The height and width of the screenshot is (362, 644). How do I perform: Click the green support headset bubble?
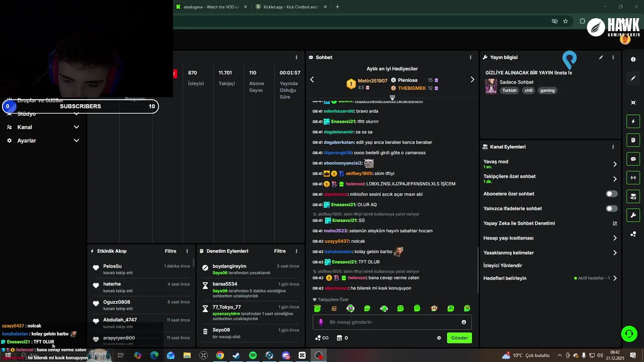tap(628, 333)
